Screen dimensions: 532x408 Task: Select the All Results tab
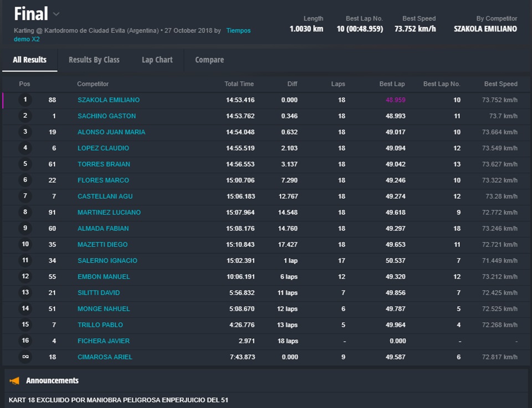point(30,60)
